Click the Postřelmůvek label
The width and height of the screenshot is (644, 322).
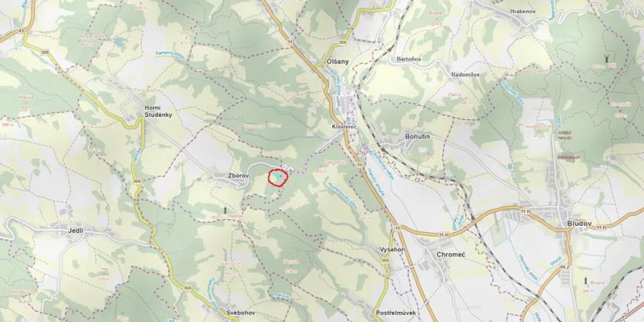396,313
